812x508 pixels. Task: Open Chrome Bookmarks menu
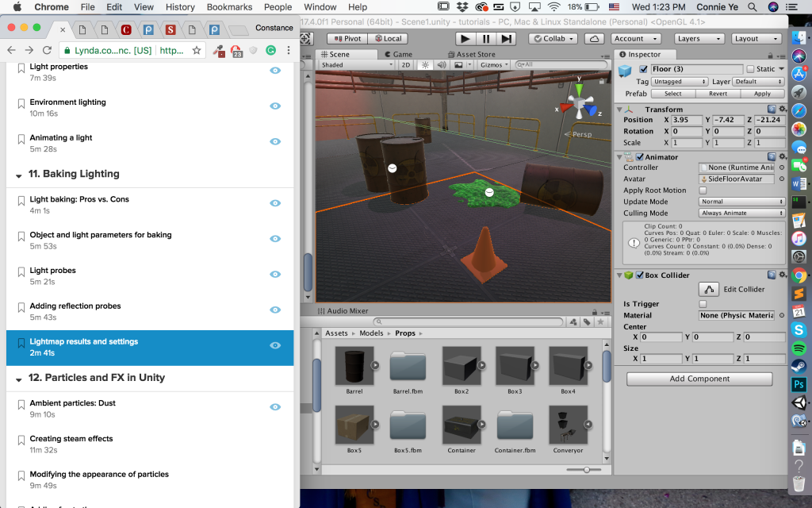tap(229, 6)
